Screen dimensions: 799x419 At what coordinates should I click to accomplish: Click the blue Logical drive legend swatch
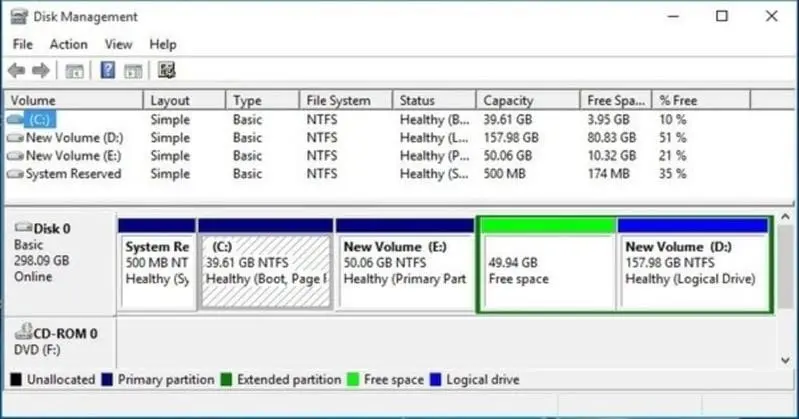point(436,380)
